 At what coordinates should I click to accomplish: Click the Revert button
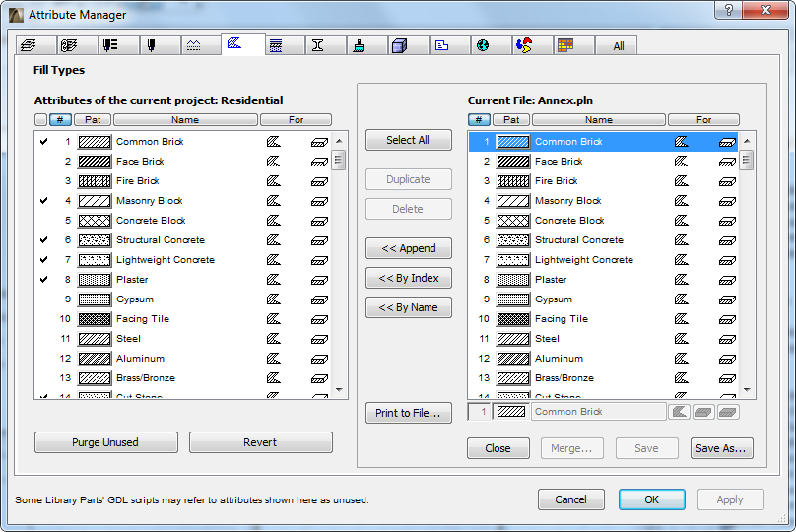point(260,442)
